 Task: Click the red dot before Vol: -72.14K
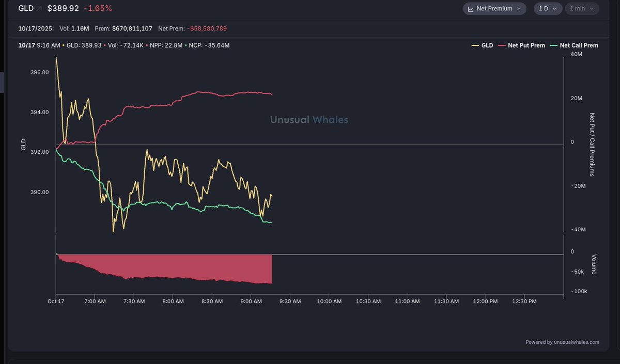click(104, 45)
